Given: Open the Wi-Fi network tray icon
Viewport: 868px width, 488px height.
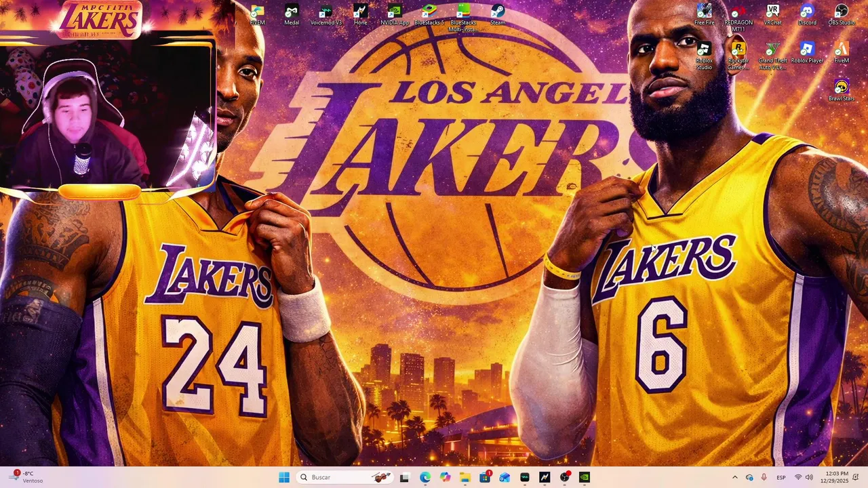Looking at the screenshot, I should [x=798, y=477].
